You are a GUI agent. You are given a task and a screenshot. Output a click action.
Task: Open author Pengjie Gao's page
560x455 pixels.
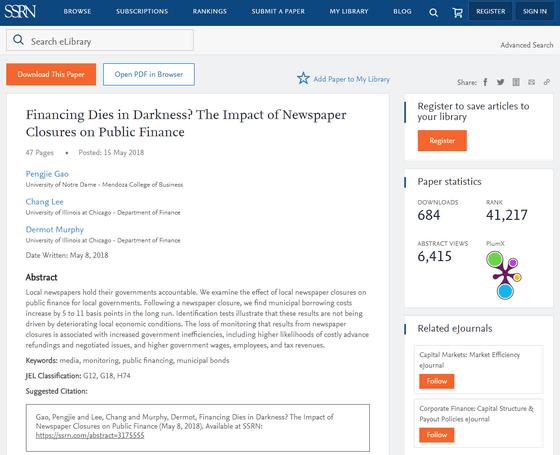(47, 174)
